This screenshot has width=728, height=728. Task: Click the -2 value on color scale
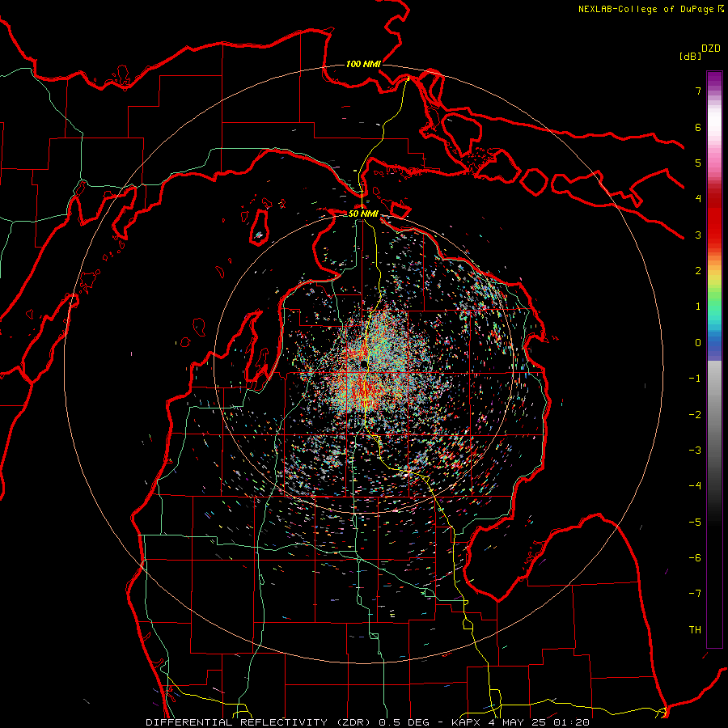click(x=695, y=414)
